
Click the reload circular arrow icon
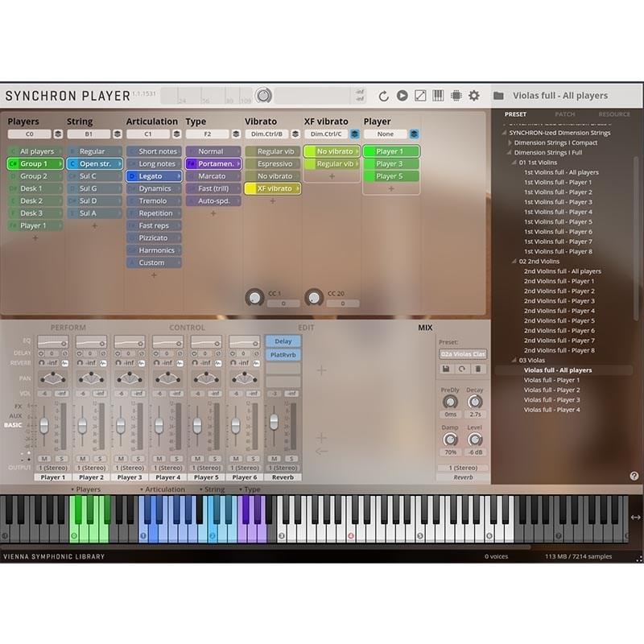coord(383,96)
